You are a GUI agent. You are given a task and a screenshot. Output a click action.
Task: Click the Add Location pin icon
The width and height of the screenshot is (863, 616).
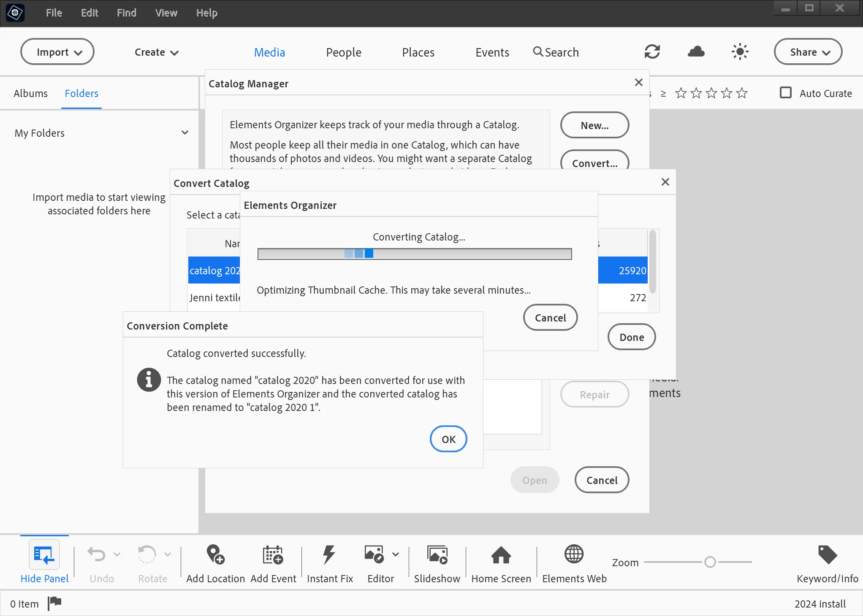(x=215, y=554)
